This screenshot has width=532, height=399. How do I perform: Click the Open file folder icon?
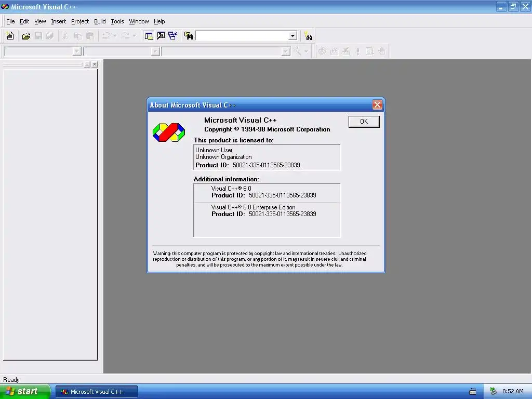tap(26, 36)
